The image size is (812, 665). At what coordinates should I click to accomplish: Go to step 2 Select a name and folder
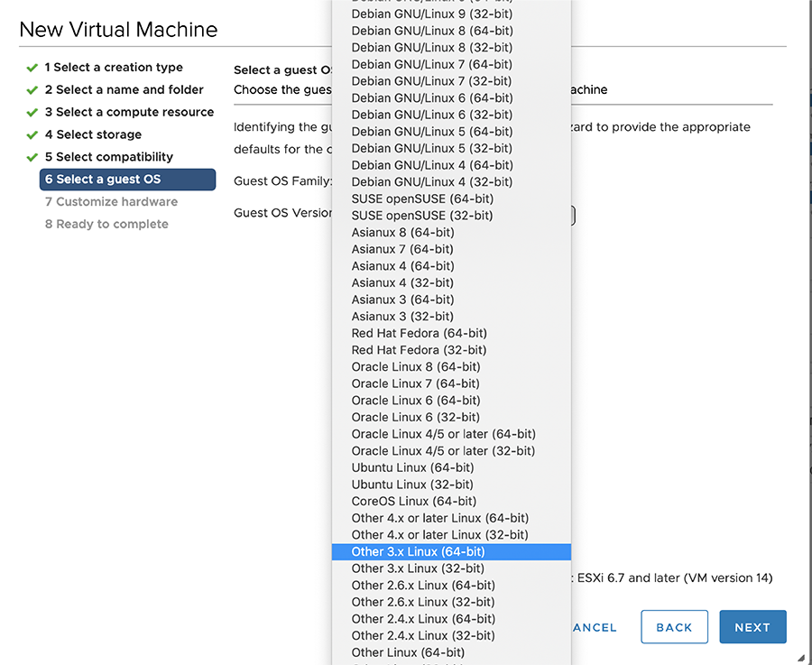tap(124, 89)
